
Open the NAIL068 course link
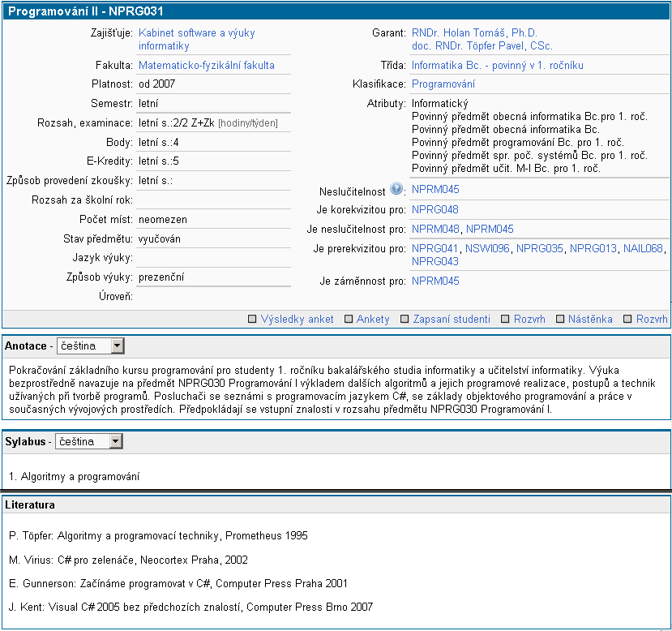pos(643,248)
